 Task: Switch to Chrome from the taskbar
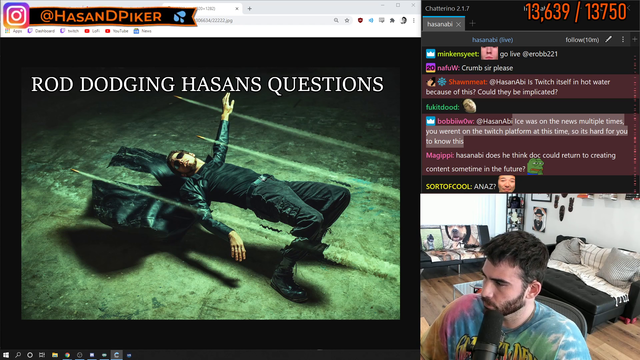coord(67,355)
